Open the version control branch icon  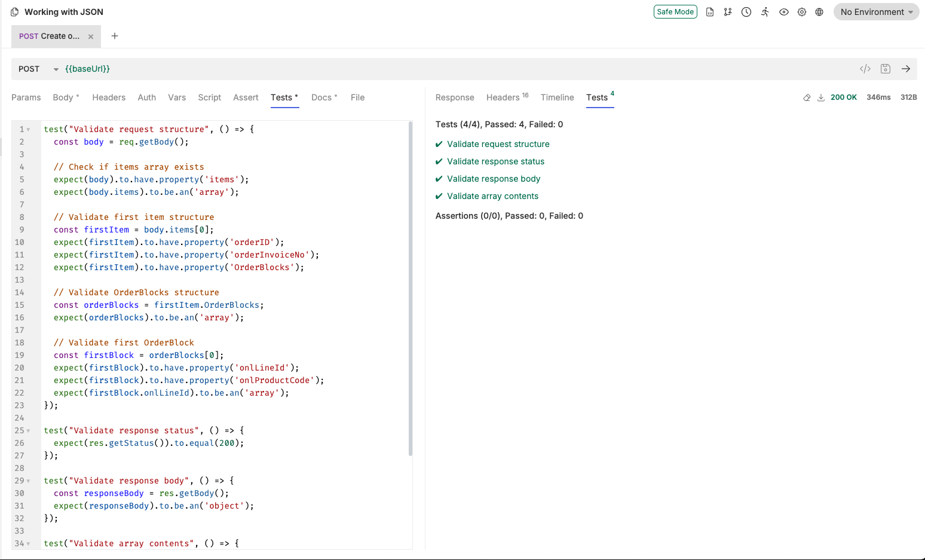728,11
